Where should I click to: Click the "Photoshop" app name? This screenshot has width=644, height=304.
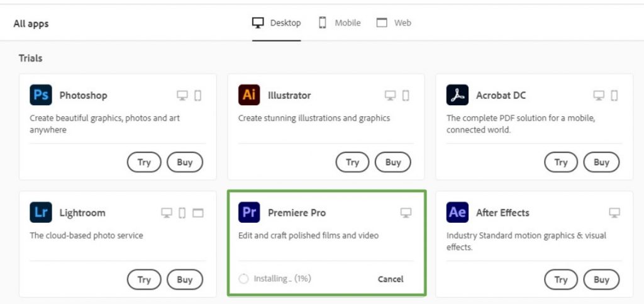coord(84,95)
